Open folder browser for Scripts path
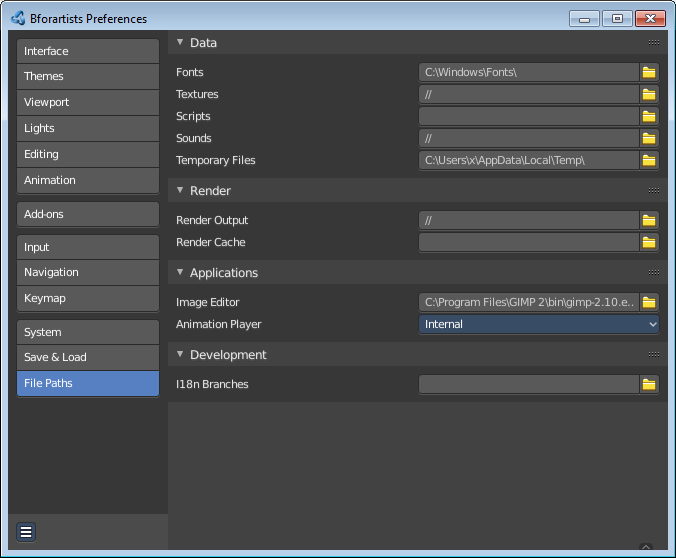 (x=649, y=116)
